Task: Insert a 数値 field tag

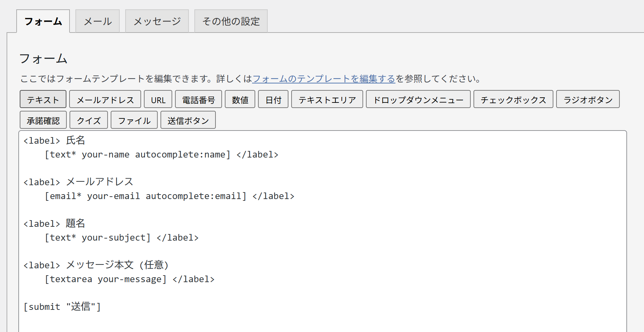Action: coord(240,100)
